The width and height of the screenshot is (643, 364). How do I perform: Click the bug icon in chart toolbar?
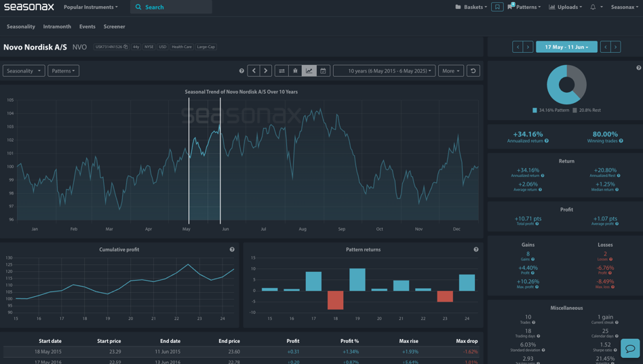pyautogui.click(x=295, y=71)
